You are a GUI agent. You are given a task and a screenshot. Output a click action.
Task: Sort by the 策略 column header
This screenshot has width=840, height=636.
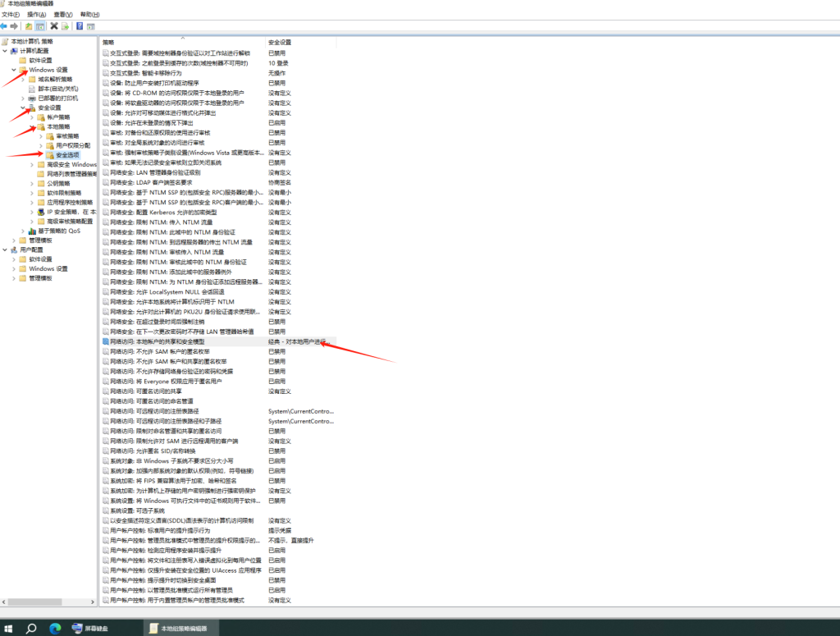pyautogui.click(x=182, y=42)
